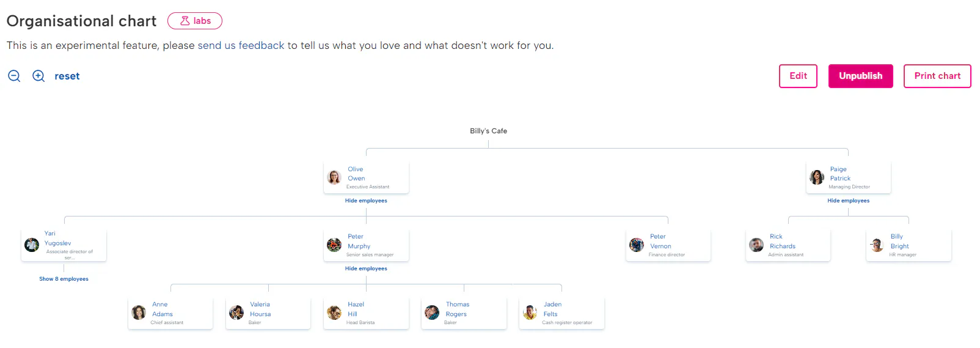Click the zoom out magnifier icon

(x=14, y=76)
